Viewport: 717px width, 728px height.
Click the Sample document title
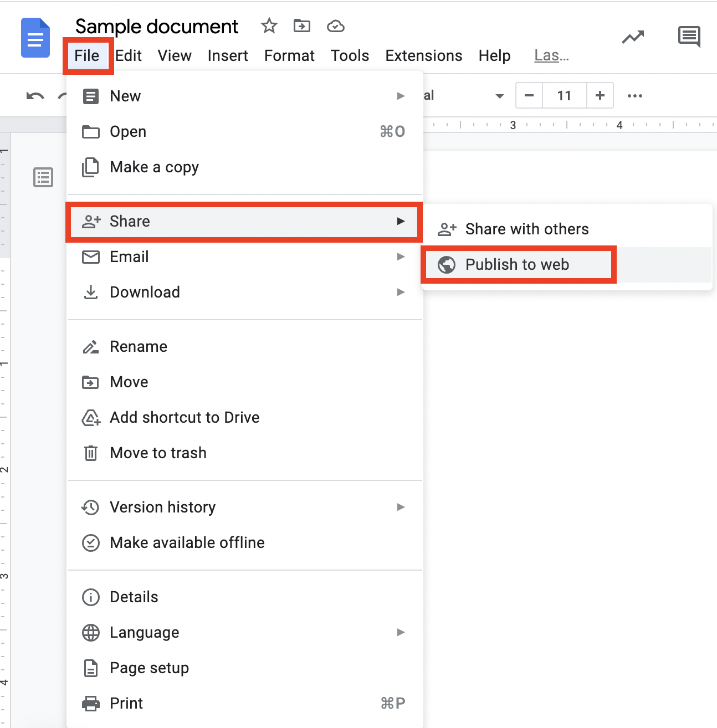point(157,26)
